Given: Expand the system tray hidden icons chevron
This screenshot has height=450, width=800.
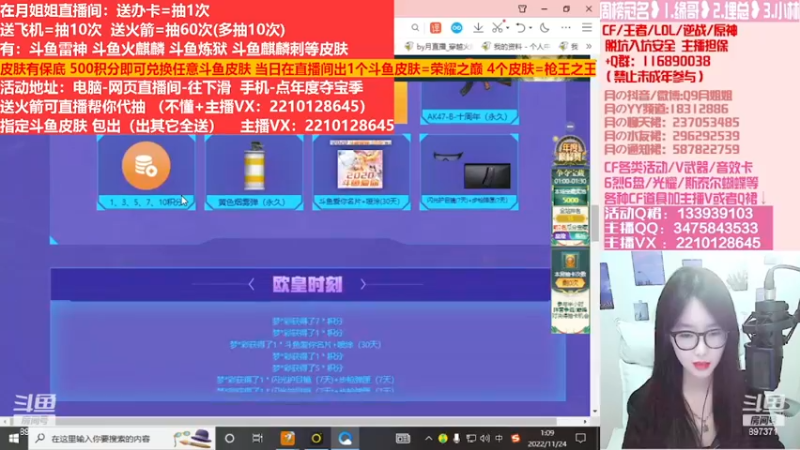Looking at the screenshot, I should pos(429,438).
